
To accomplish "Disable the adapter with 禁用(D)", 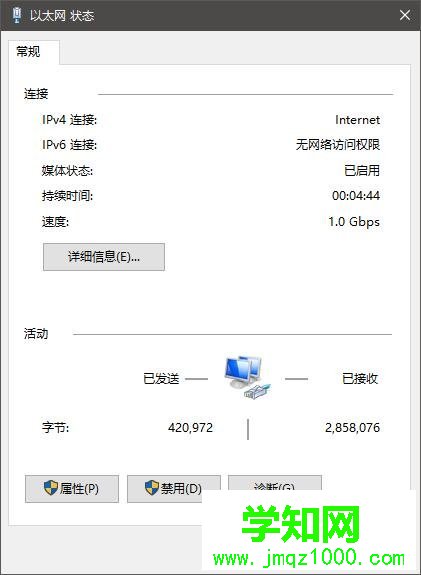I will point(173,488).
